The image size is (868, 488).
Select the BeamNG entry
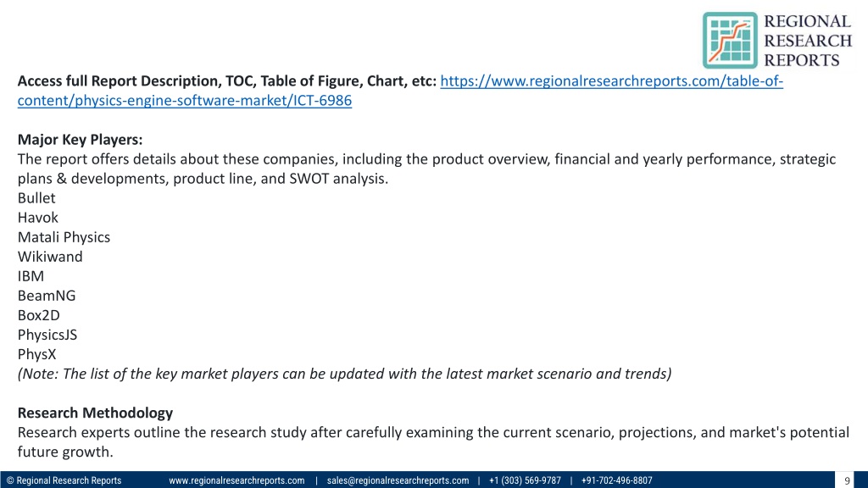point(47,296)
